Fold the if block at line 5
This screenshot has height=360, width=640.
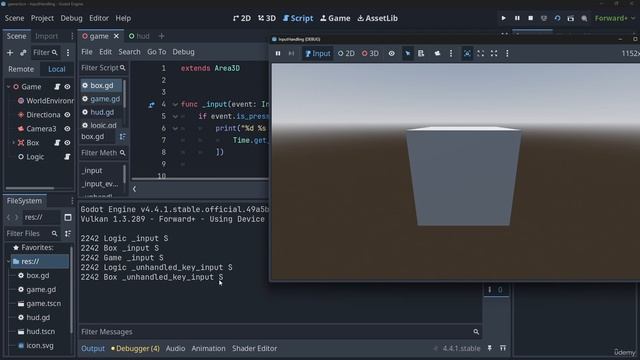point(175,116)
